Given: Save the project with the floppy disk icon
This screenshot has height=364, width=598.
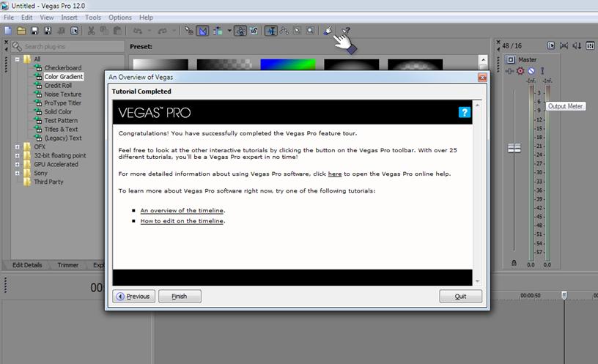Looking at the screenshot, I should pos(34,31).
